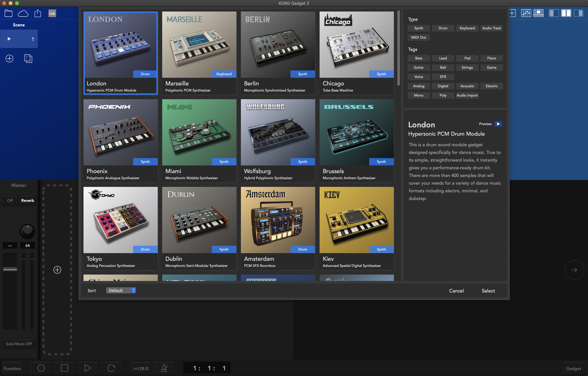Click the Gadget button bottom right
Viewport: 588px width, 376px height.
coord(574,368)
